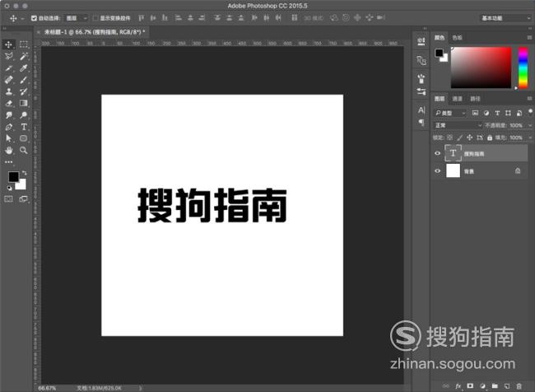Toggle the adjustment layer filter icon

(486, 113)
